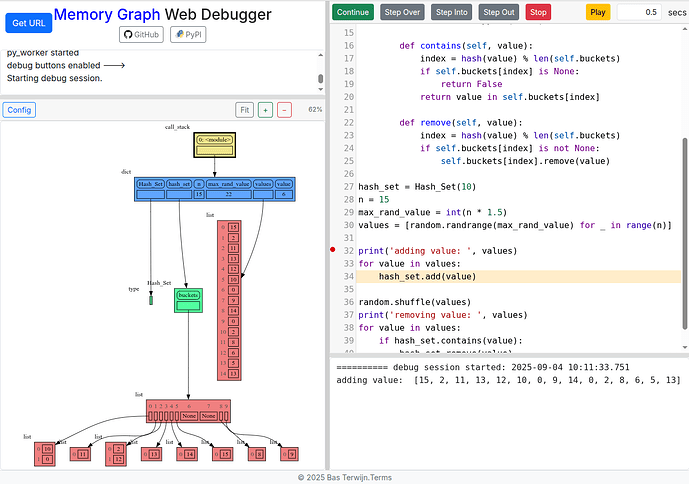Zoom out the graph with minus button
Screen dimensions: 689x484
(x=284, y=110)
